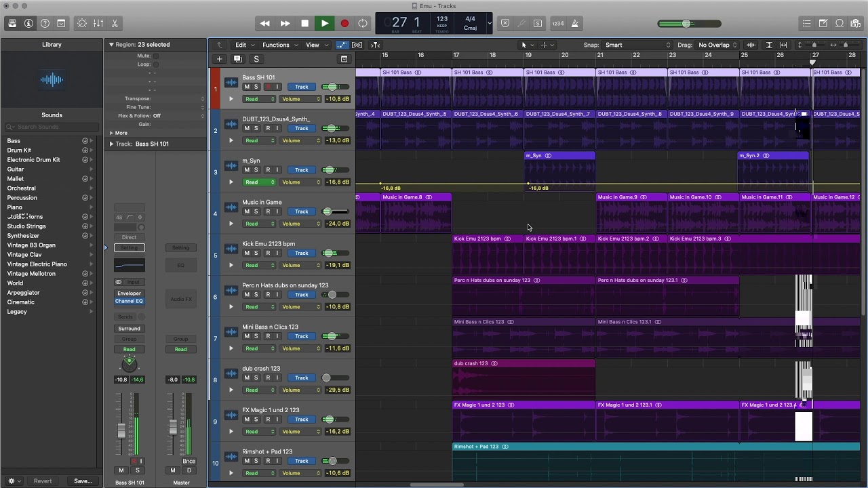Record-enable the Music in Game track
Screen dimensions: 868x488
268,211
